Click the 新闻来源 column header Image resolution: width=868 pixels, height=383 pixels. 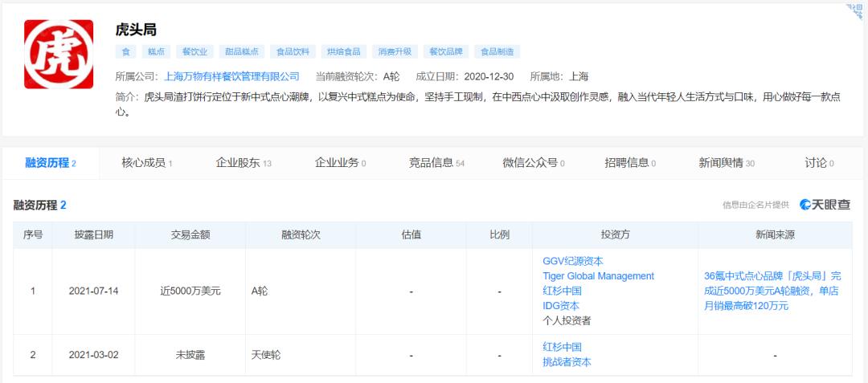tap(775, 235)
